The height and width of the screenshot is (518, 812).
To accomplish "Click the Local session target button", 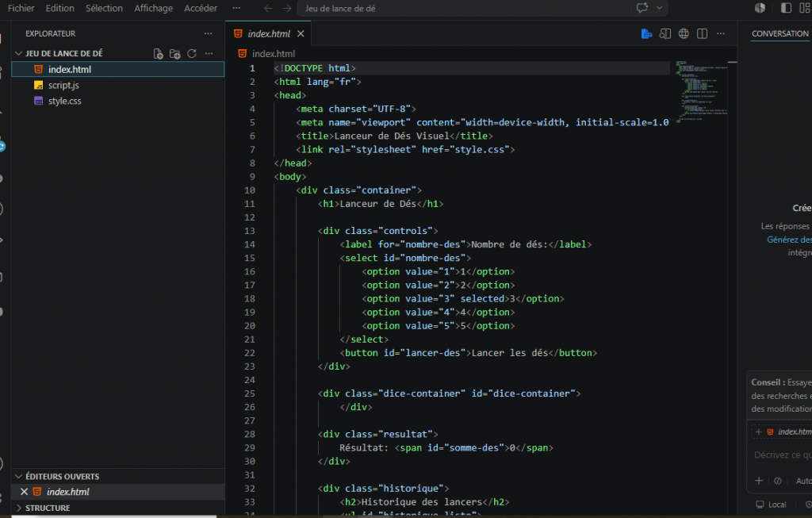I will click(x=771, y=505).
